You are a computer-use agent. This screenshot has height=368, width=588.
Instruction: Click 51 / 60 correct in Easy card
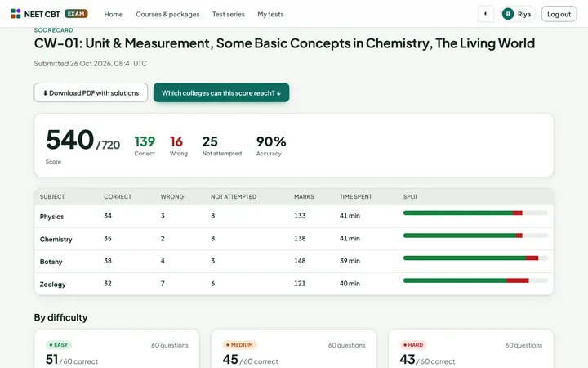pos(72,360)
